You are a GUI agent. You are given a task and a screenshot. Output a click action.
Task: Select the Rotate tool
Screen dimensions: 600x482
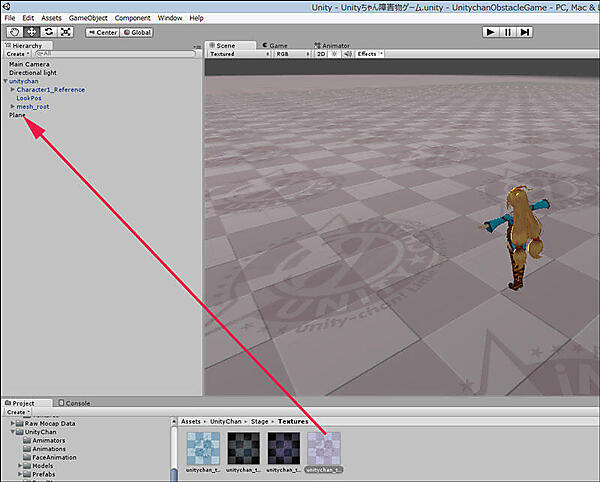pos(49,32)
